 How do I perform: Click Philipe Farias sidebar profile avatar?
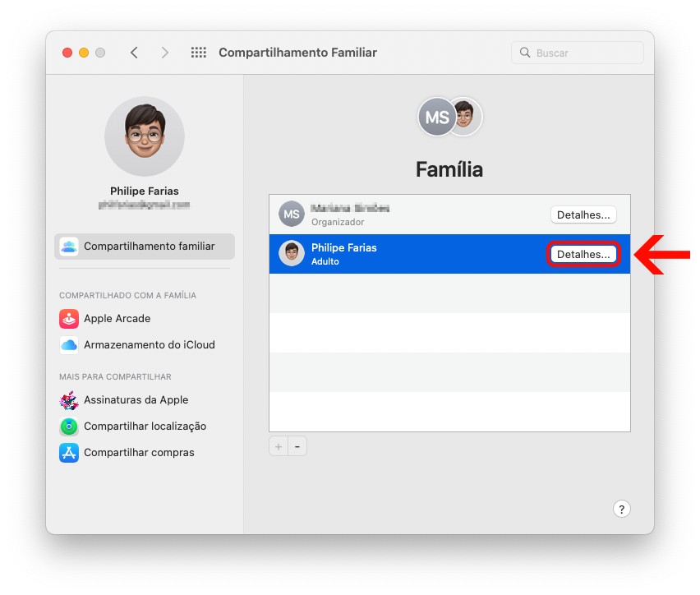point(145,136)
